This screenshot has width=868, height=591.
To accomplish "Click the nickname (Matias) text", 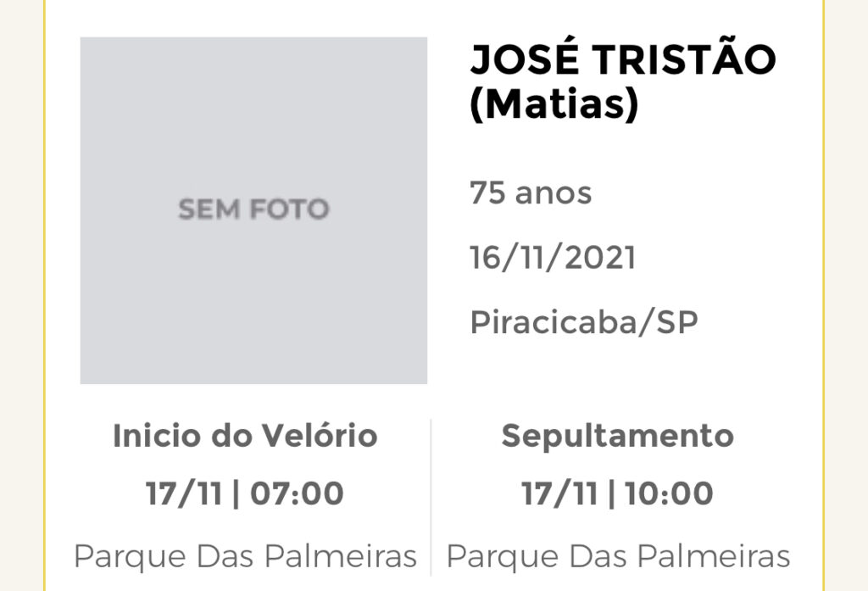I will point(554,104).
